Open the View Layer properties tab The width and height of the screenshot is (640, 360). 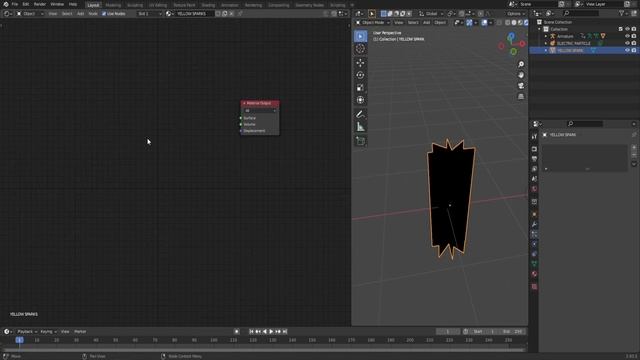coord(534,169)
